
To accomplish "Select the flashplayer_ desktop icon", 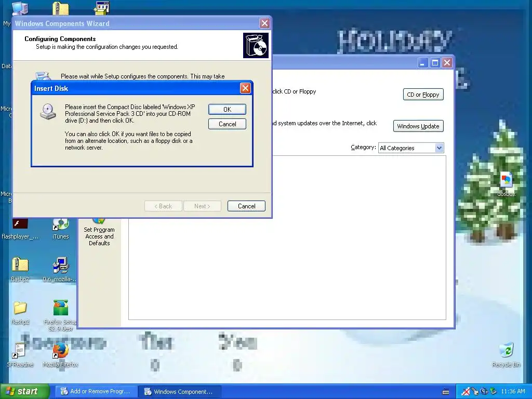I will [x=20, y=229].
